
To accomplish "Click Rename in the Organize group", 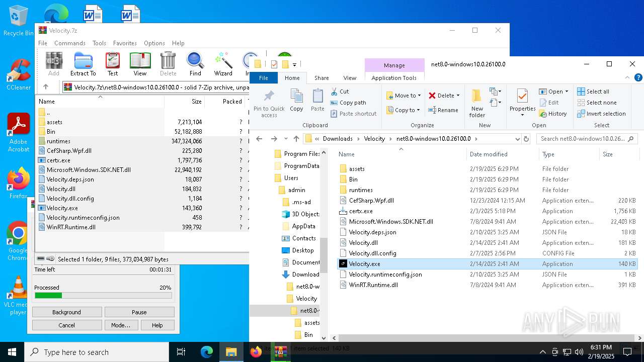I will tap(443, 110).
